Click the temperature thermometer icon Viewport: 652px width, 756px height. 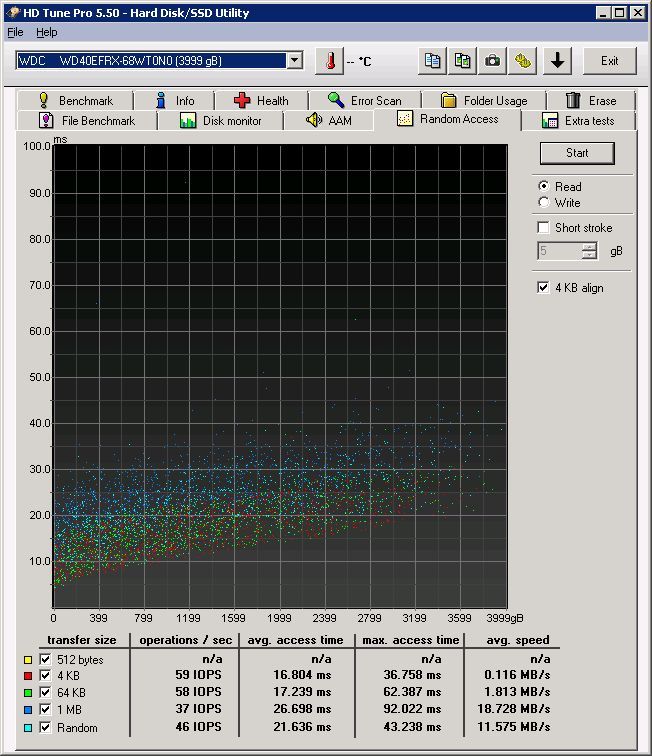(329, 61)
